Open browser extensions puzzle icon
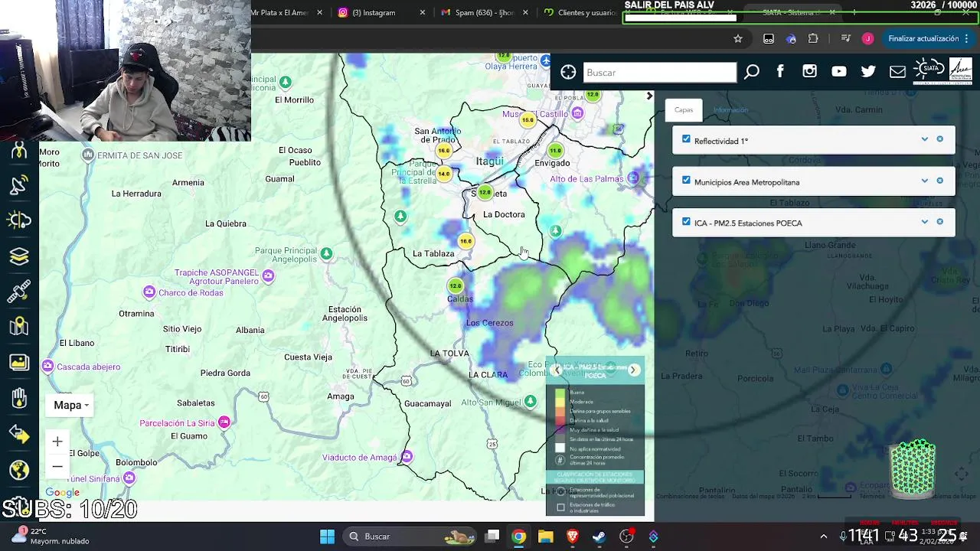 pyautogui.click(x=813, y=38)
